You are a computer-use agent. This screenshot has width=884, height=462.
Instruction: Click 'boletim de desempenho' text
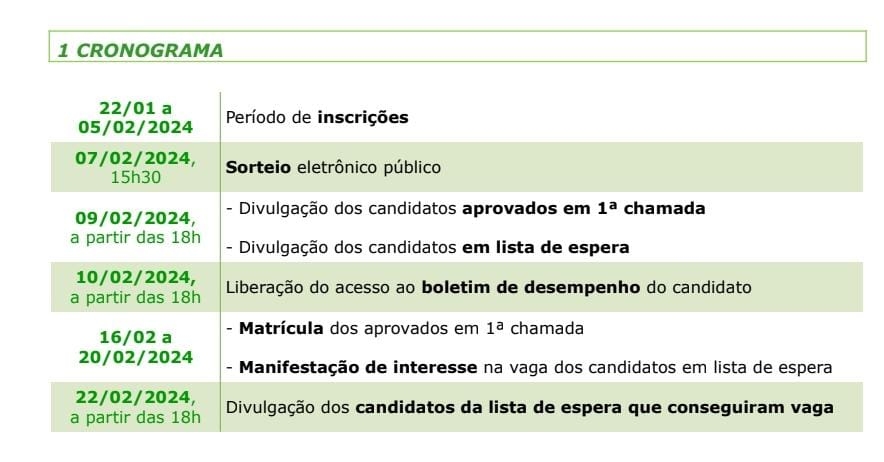pos(531,287)
